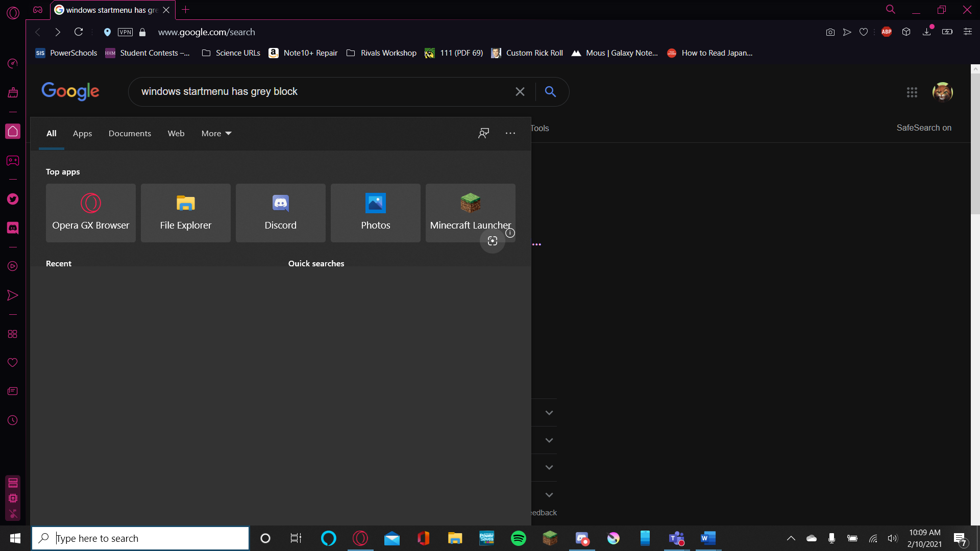The image size is (980, 551).
Task: Open the PowerSchools bookmark
Action: 66,53
